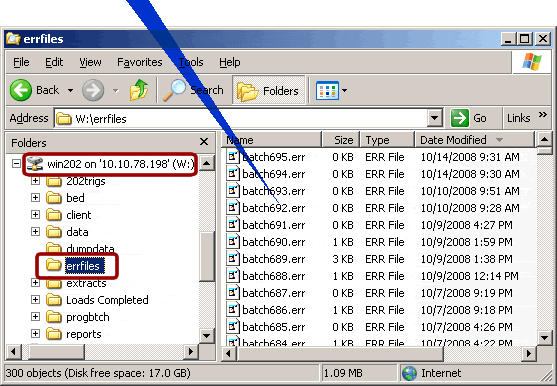Click file list scroll down arrow
The height and width of the screenshot is (386, 557).
point(545,337)
